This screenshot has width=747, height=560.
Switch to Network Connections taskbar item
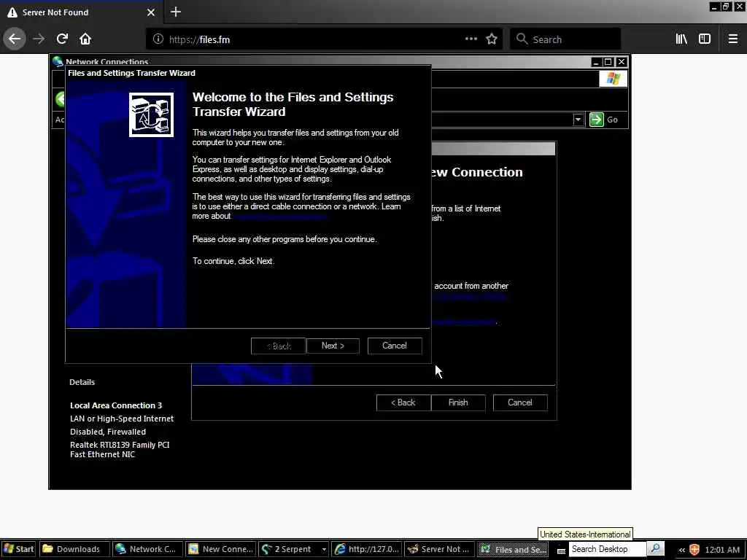tap(147, 550)
